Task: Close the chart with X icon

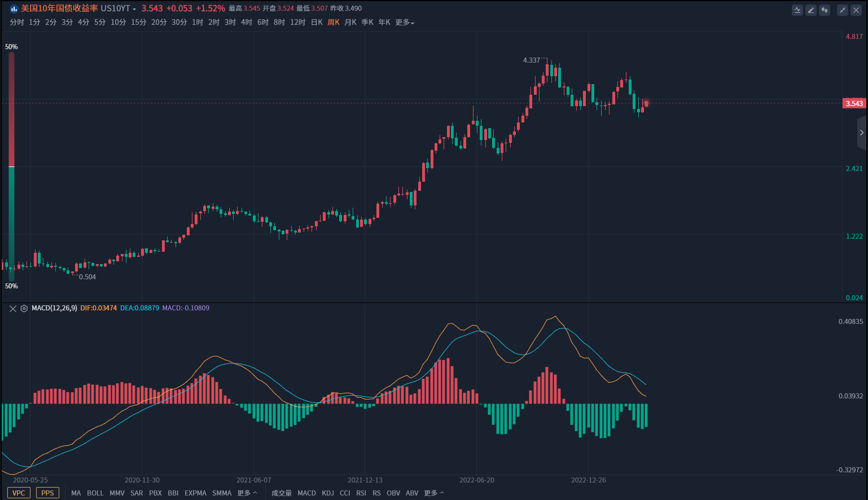Action: [856, 10]
